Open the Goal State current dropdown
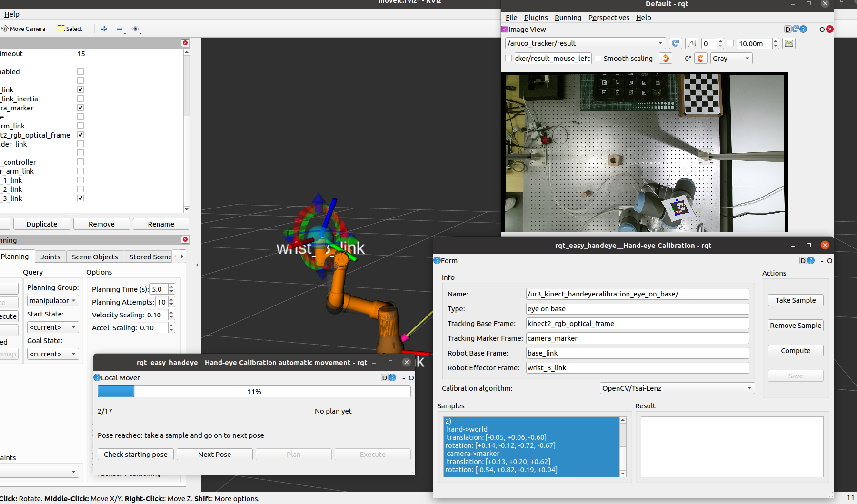The height and width of the screenshot is (504, 857). click(53, 354)
